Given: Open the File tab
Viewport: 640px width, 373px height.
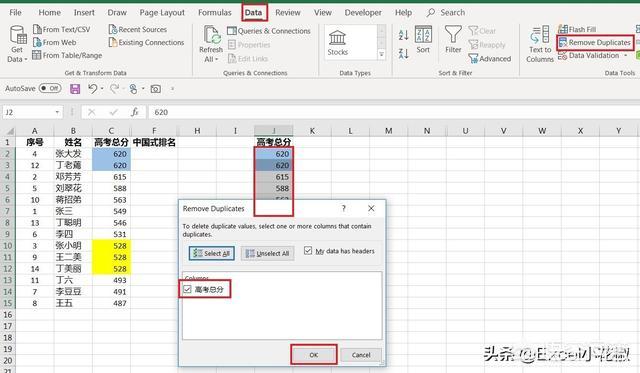Looking at the screenshot, I should [15, 13].
